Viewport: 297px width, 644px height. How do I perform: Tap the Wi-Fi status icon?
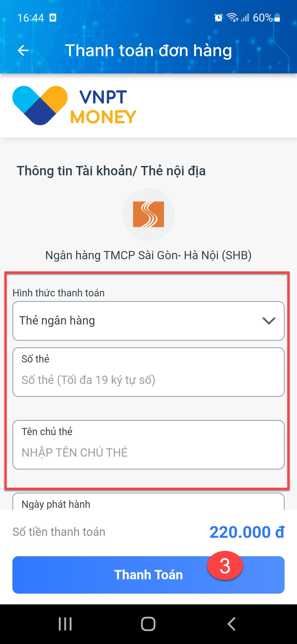(232, 18)
